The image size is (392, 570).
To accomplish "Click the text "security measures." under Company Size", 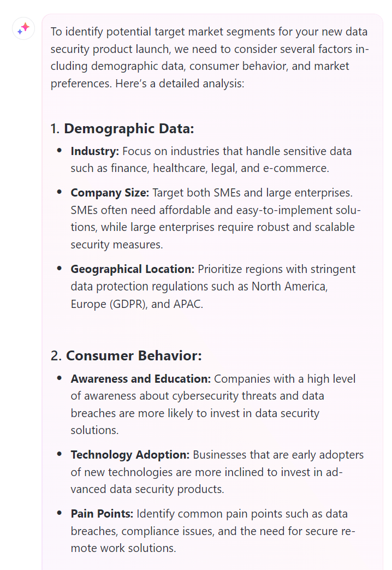I will click(117, 245).
